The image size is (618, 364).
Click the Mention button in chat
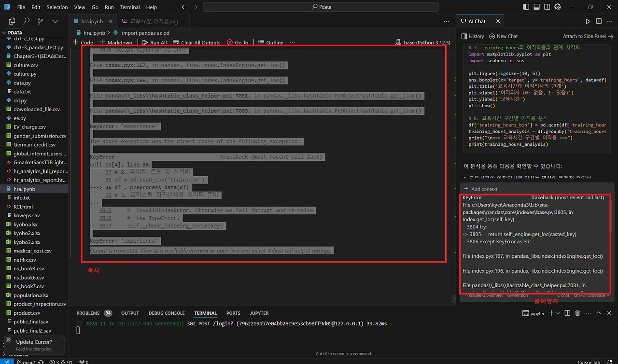(517, 295)
